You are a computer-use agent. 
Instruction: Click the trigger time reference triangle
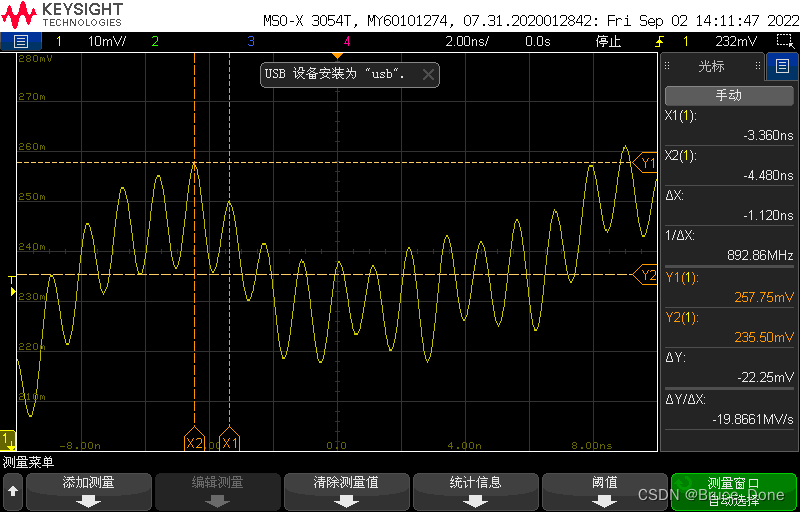(336, 55)
